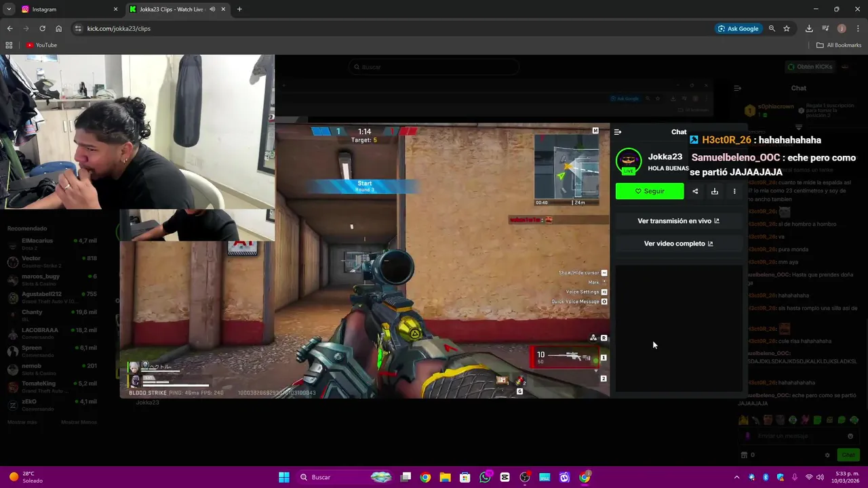Open WhatsApp from the taskbar

(x=485, y=477)
